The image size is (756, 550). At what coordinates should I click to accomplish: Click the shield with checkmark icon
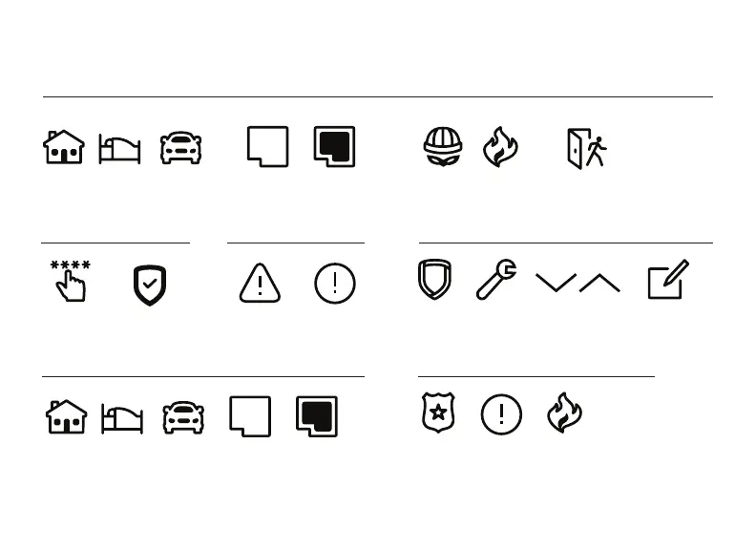pyautogui.click(x=150, y=285)
